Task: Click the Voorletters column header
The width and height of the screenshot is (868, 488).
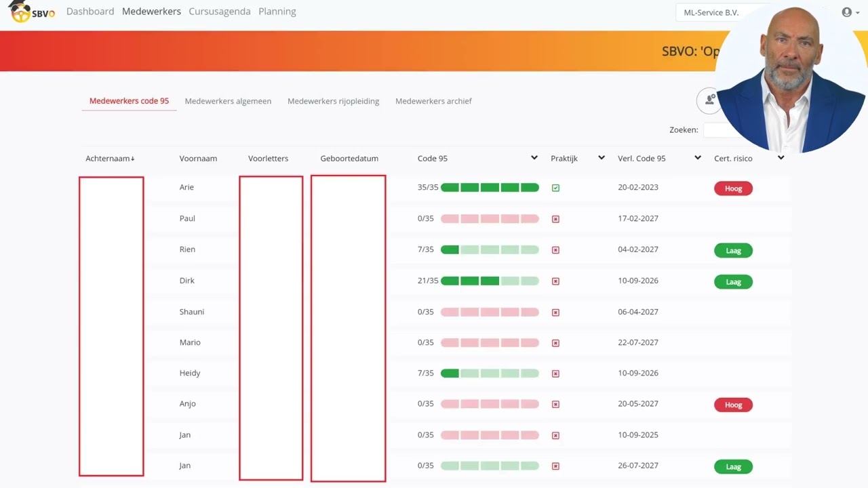Action: tap(268, 159)
